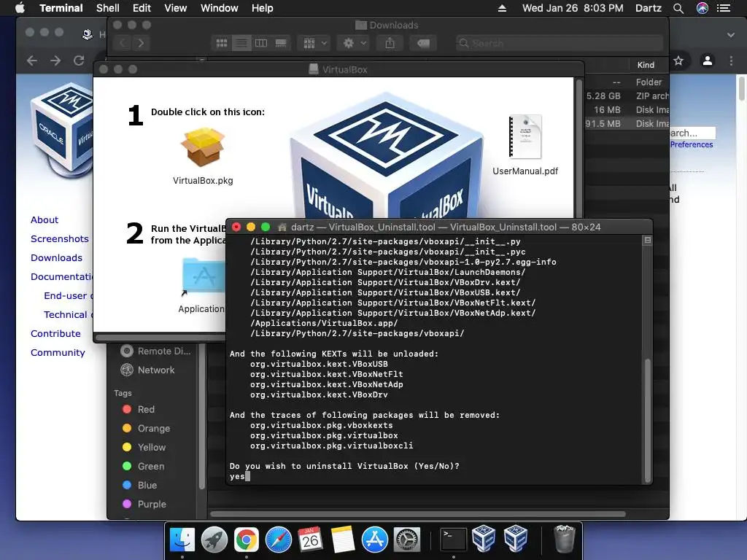Screen dimensions: 747x560
Task: Click the Spotlight search icon in menu bar
Action: tap(678, 8)
